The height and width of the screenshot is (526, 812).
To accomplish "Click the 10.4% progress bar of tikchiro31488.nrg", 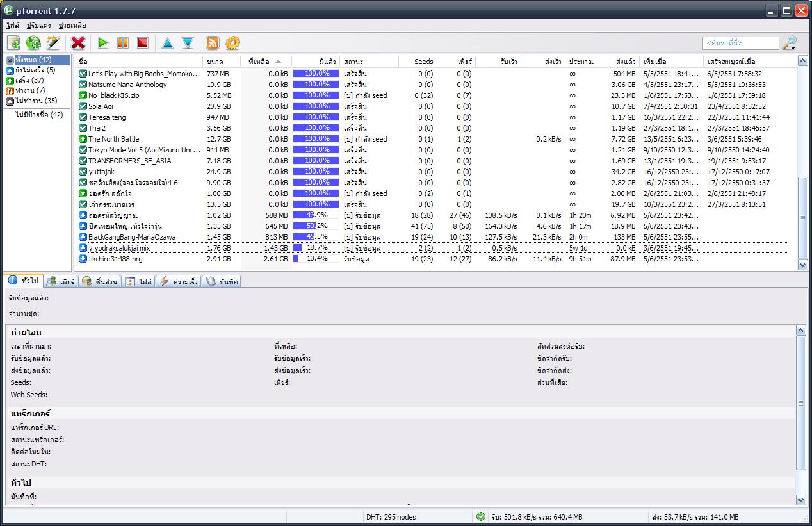I will point(316,259).
